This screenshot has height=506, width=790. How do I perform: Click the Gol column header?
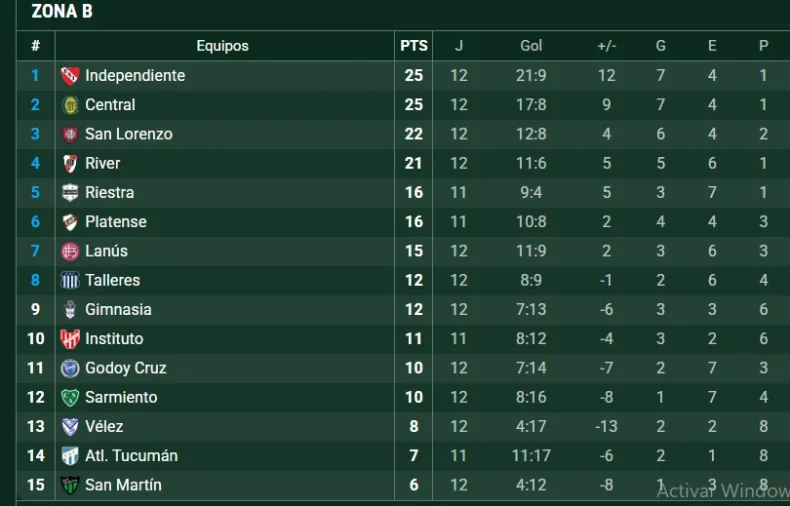tap(531, 45)
